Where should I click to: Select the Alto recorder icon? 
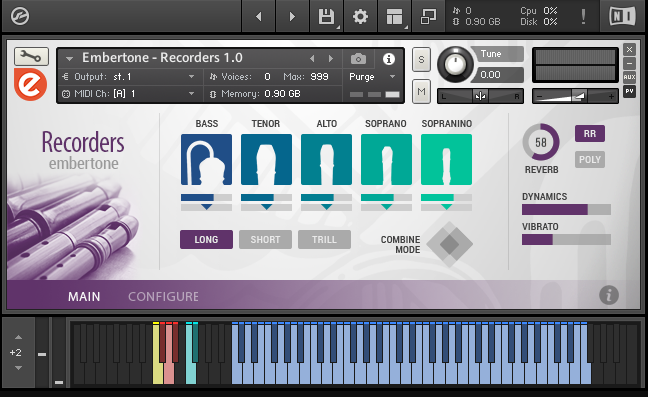click(326, 159)
